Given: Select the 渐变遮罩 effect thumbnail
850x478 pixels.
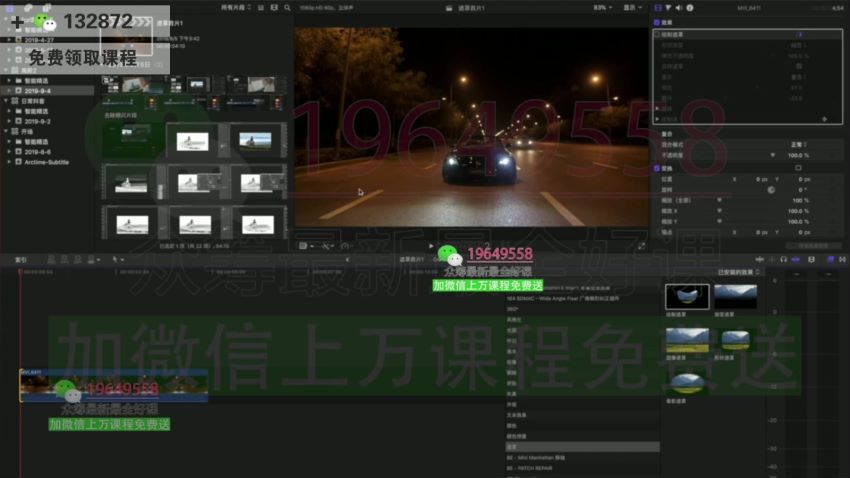Looking at the screenshot, I should pyautogui.click(x=735, y=296).
